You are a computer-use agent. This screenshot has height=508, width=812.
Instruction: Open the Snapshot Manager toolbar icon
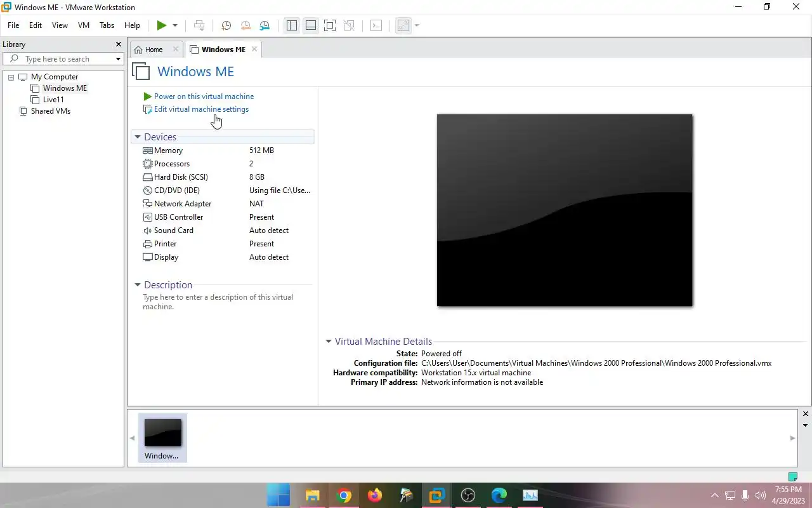[x=265, y=25]
